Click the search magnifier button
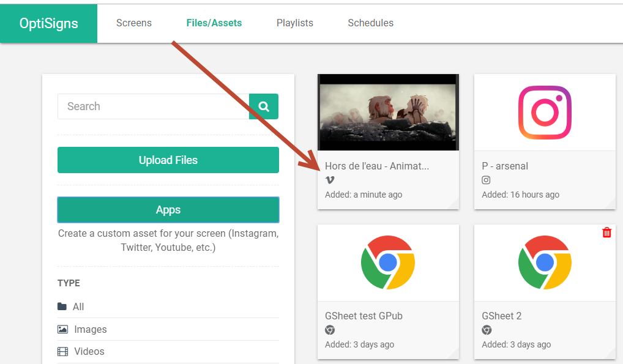This screenshot has width=623, height=364. coord(264,106)
